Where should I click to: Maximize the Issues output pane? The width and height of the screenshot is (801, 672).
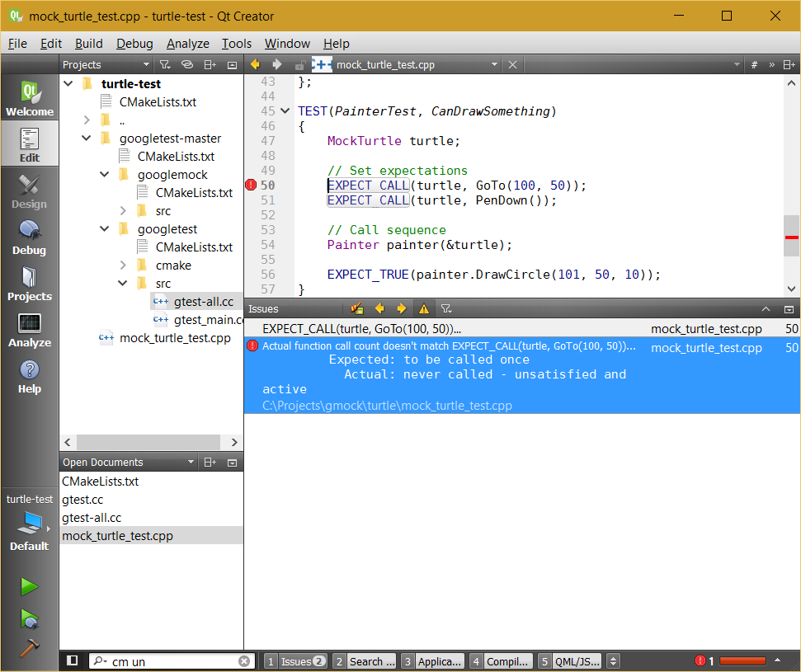766,309
